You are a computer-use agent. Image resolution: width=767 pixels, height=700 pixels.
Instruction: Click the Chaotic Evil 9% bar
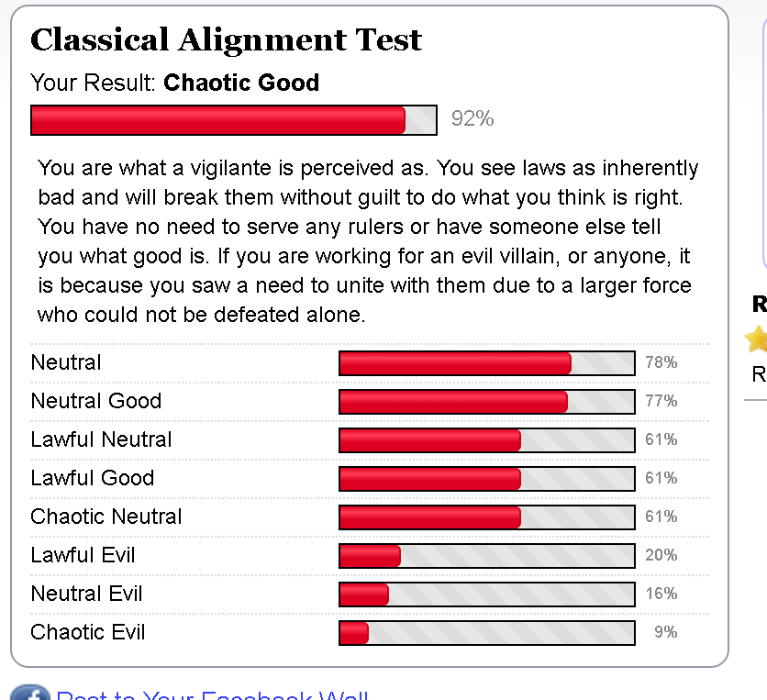486,633
